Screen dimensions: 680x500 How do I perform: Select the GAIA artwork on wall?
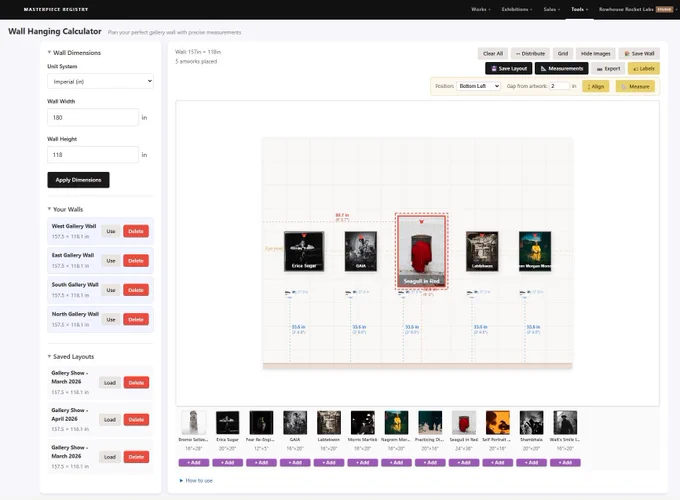coord(361,251)
